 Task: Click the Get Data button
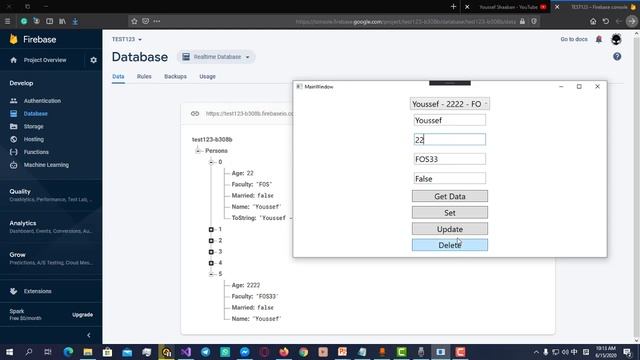tap(449, 196)
